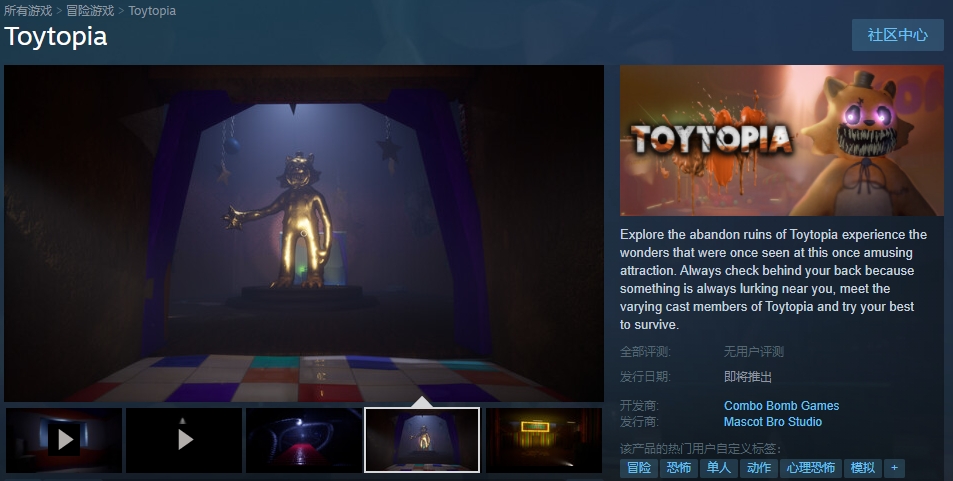This screenshot has height=481, width=953.
Task: Click the Toytopia page title
Action: (x=56, y=36)
